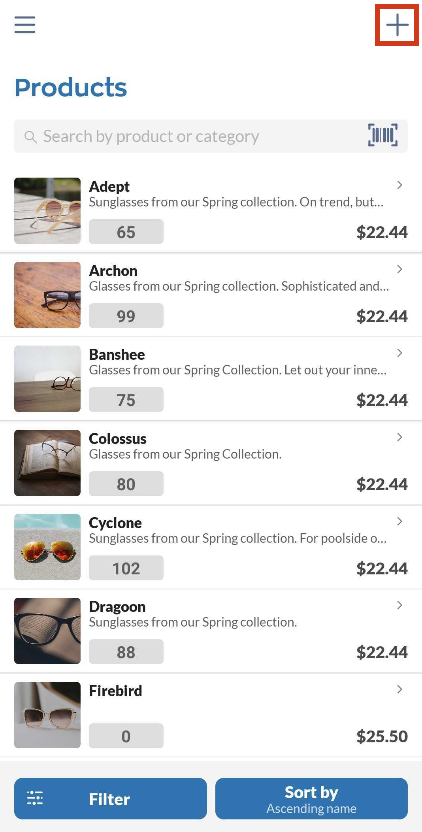The width and height of the screenshot is (422, 832).
Task: Focus the product search field
Action: tap(211, 136)
